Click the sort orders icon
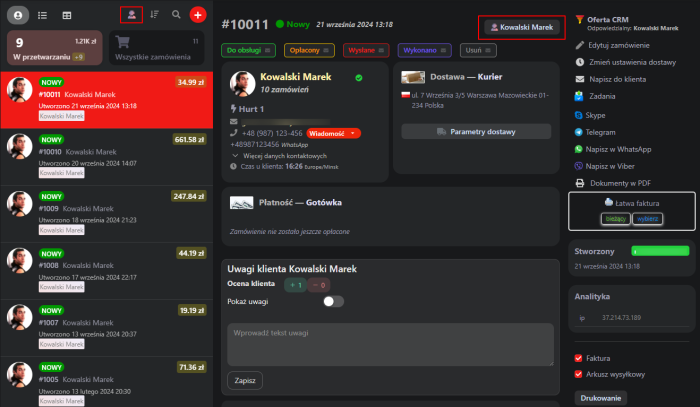The image size is (700, 407). pyautogui.click(x=154, y=15)
